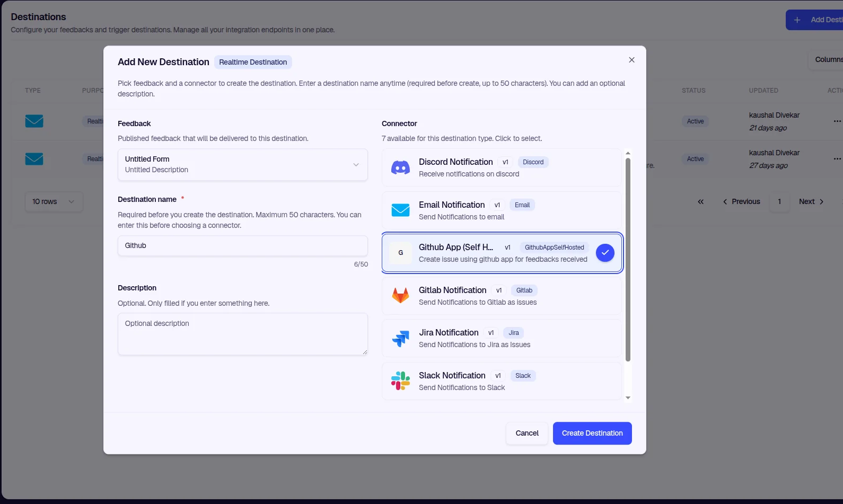Open actions menu for 21 days ago row
Screen dimensions: 843x504
click(837, 121)
